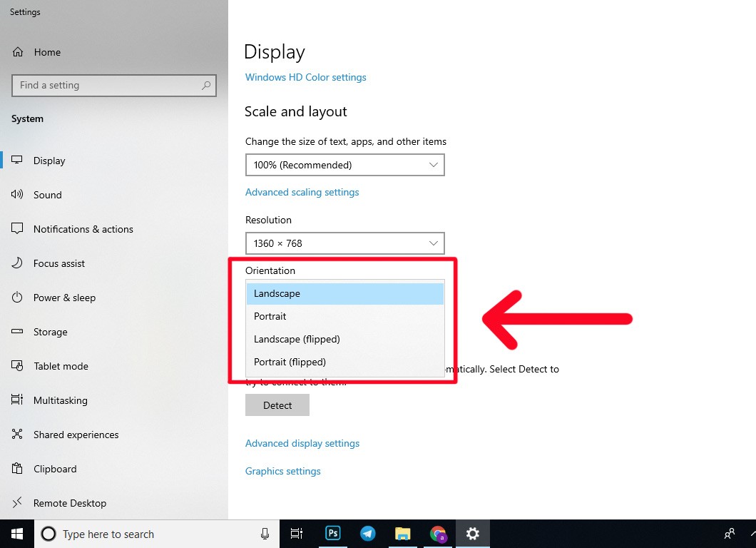Choose Portrait orientation option

tap(270, 316)
